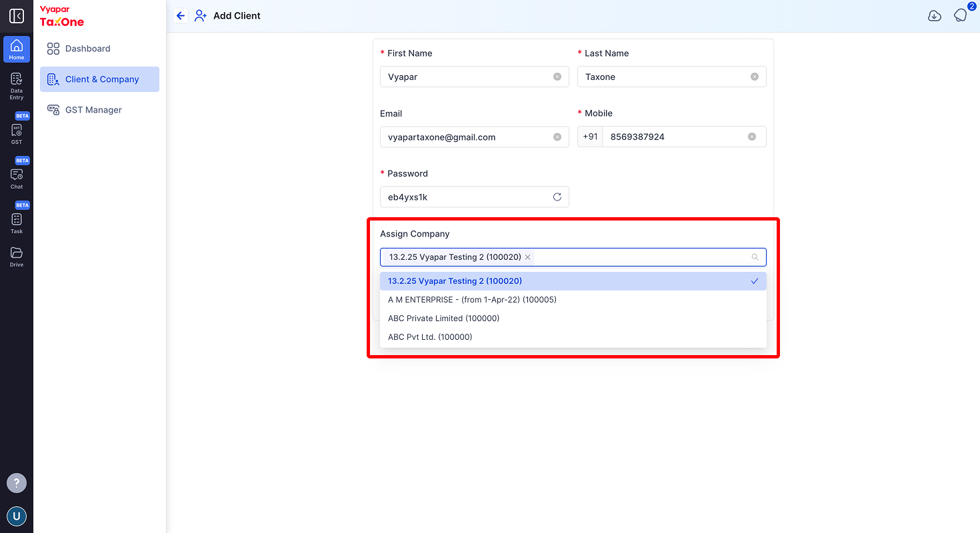Click the help question mark icon
This screenshot has width=980, height=533.
(17, 483)
